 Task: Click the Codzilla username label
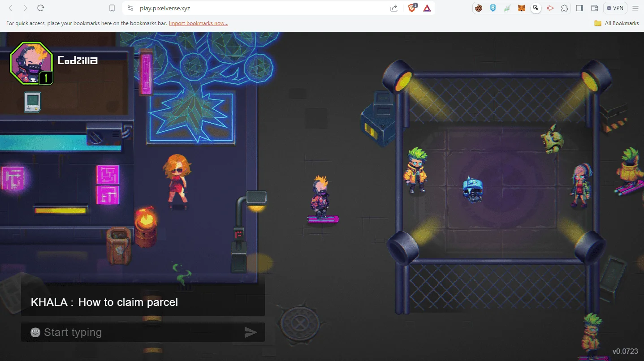[78, 60]
